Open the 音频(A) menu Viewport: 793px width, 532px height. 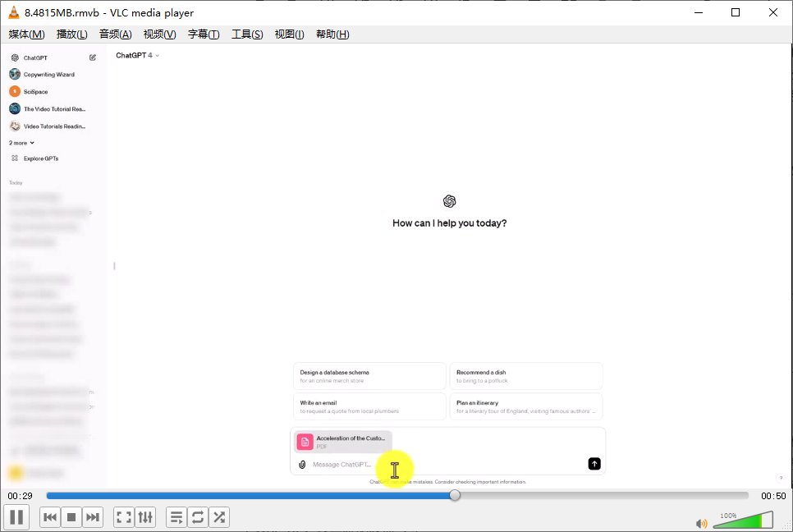tap(115, 34)
